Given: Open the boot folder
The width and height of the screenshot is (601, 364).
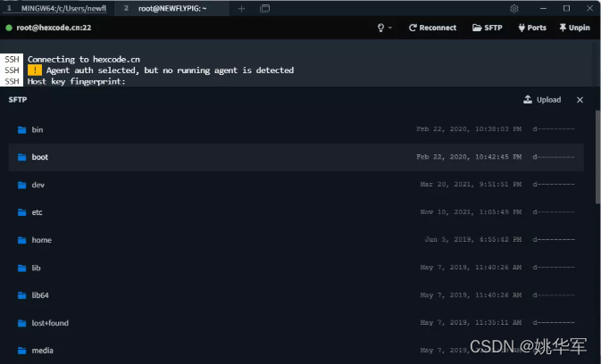Looking at the screenshot, I should [296, 157].
